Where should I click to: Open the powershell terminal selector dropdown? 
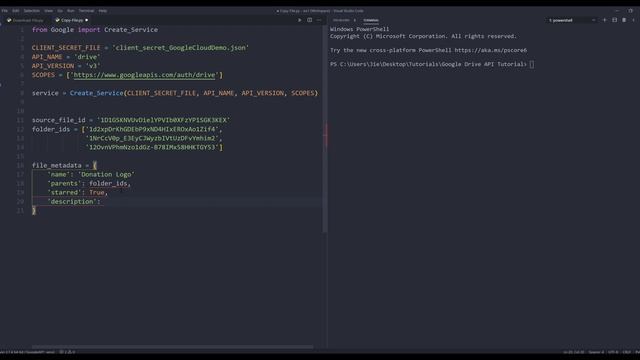point(571,20)
